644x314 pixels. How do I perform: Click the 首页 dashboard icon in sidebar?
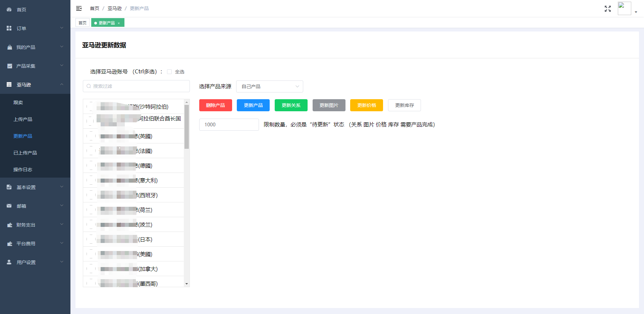(x=9, y=10)
